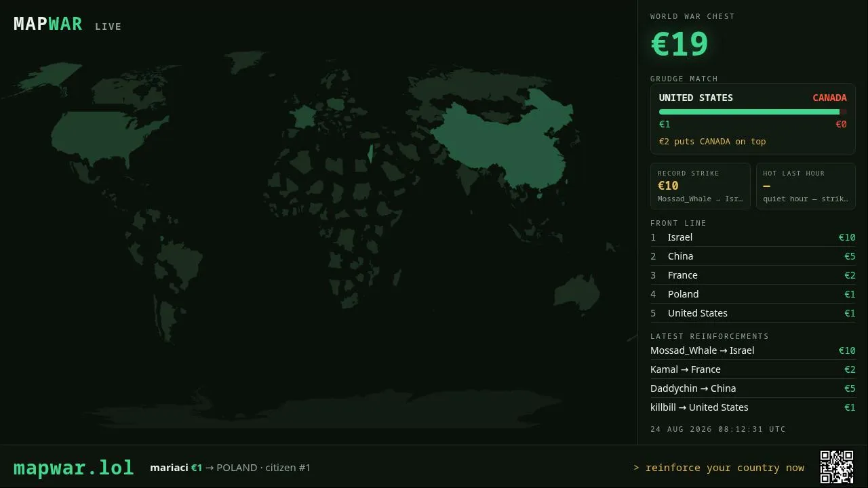The image size is (868, 488).
Task: Click the Hot Last Hour card
Action: 806,186
